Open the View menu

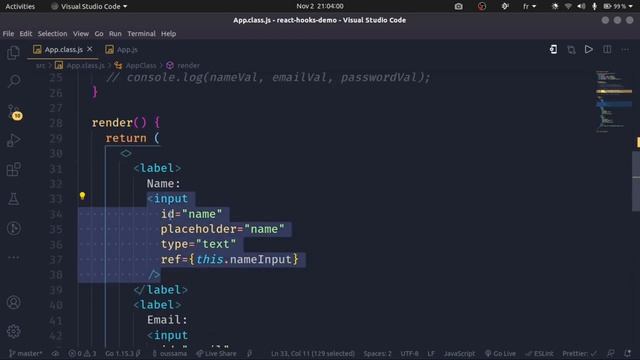tap(81, 34)
